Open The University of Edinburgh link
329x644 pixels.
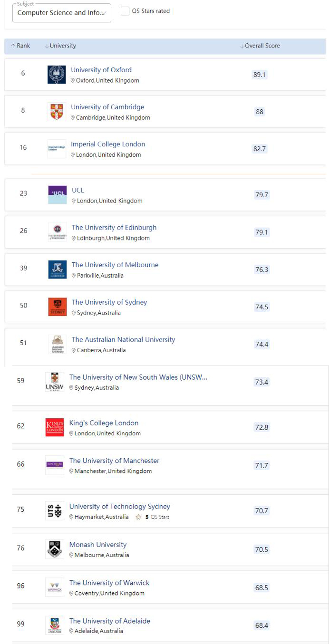(114, 228)
